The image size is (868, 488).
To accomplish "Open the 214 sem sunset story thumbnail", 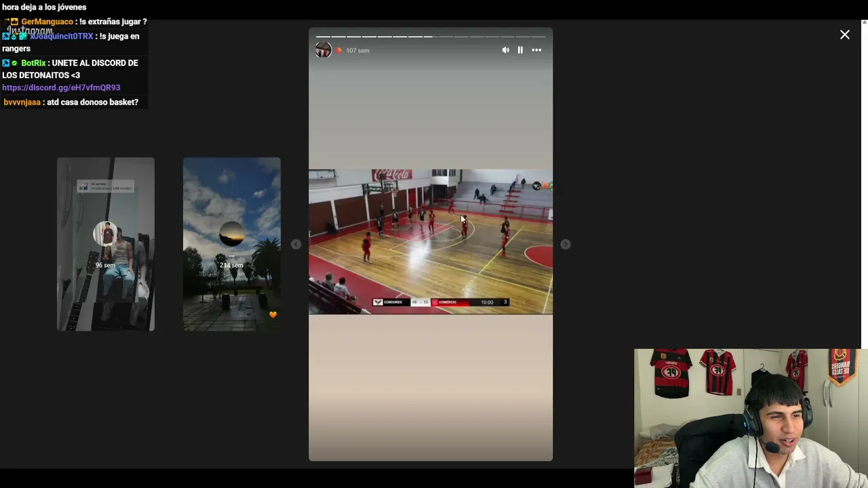I will (232, 244).
